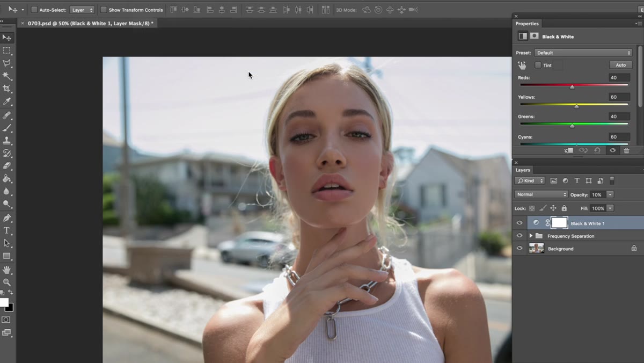Check the Tint checkbox
The width and height of the screenshot is (644, 363).
click(538, 65)
